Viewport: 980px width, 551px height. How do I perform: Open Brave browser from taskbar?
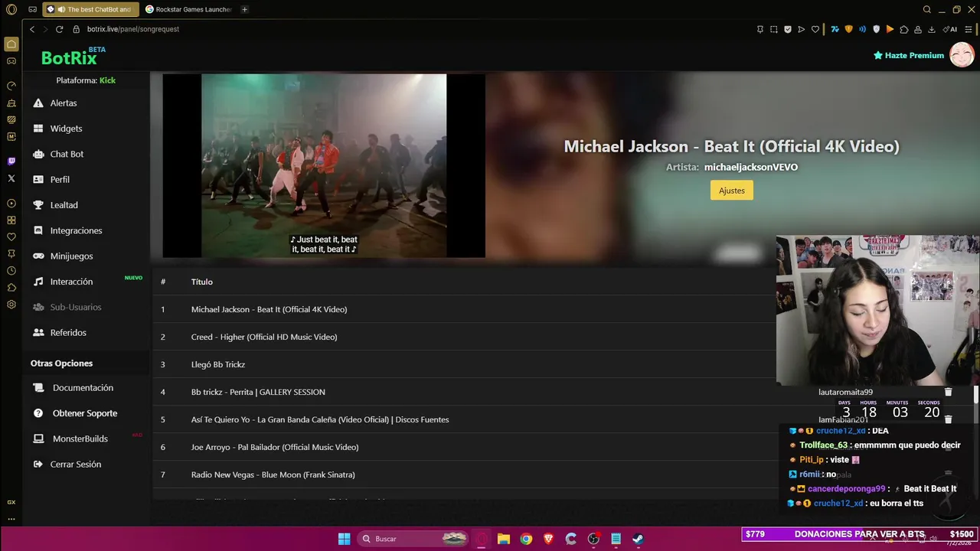[x=548, y=539]
